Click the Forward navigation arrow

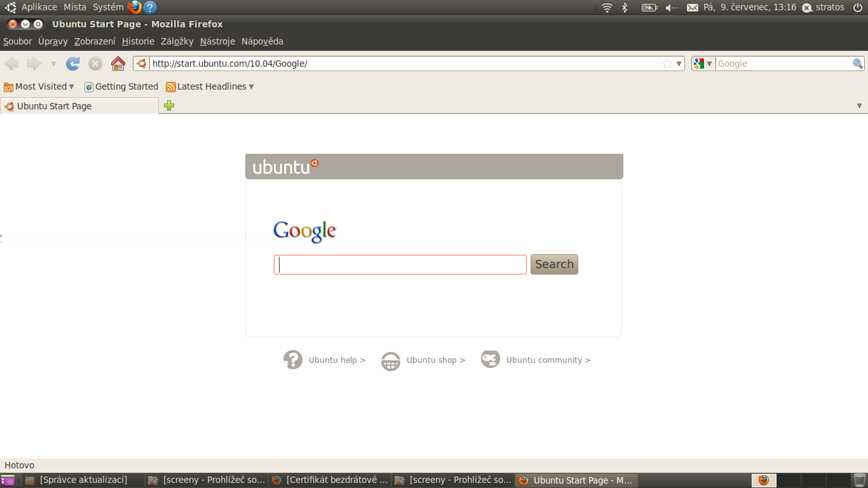click(34, 64)
